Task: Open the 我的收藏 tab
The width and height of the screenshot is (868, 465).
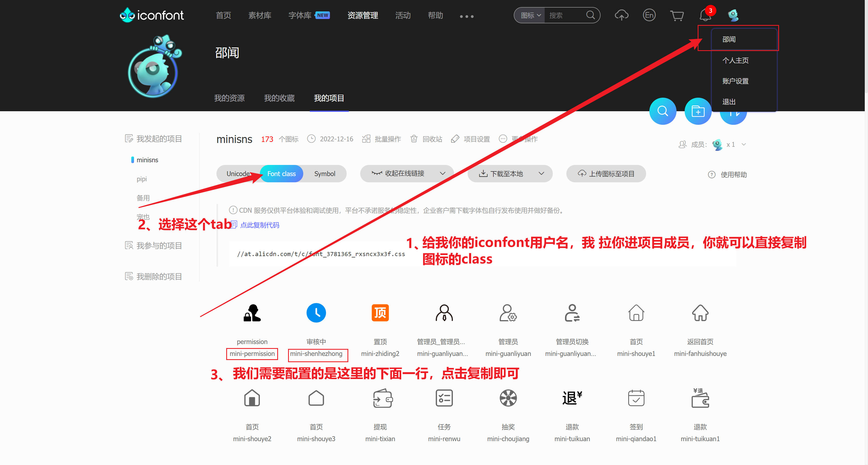Action: tap(279, 98)
